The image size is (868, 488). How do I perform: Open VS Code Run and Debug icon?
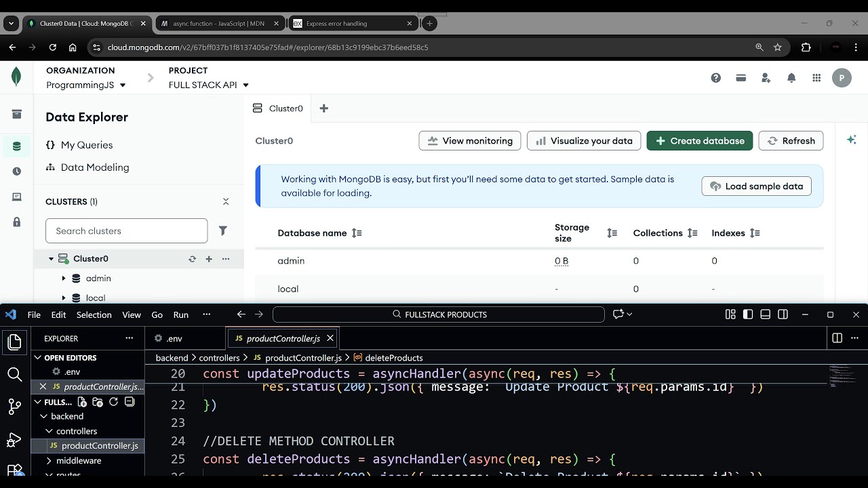[14, 440]
